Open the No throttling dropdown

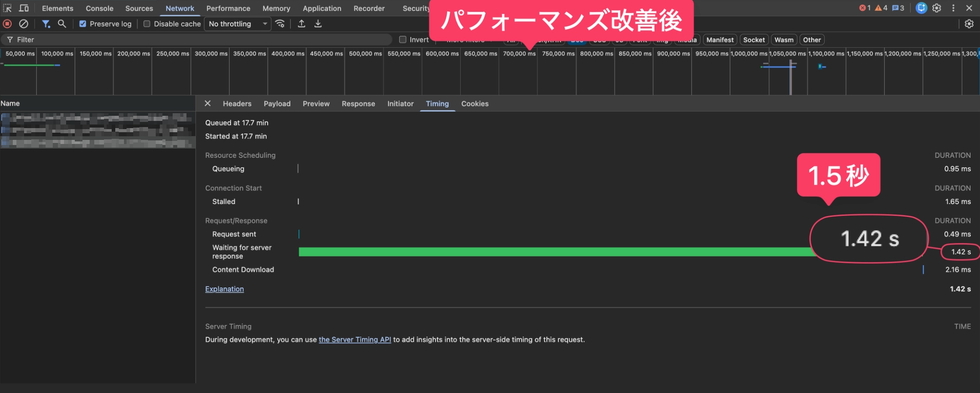238,24
